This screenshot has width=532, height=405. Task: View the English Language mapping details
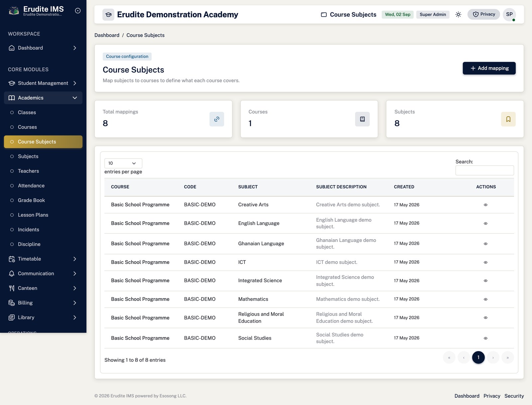coord(485,224)
